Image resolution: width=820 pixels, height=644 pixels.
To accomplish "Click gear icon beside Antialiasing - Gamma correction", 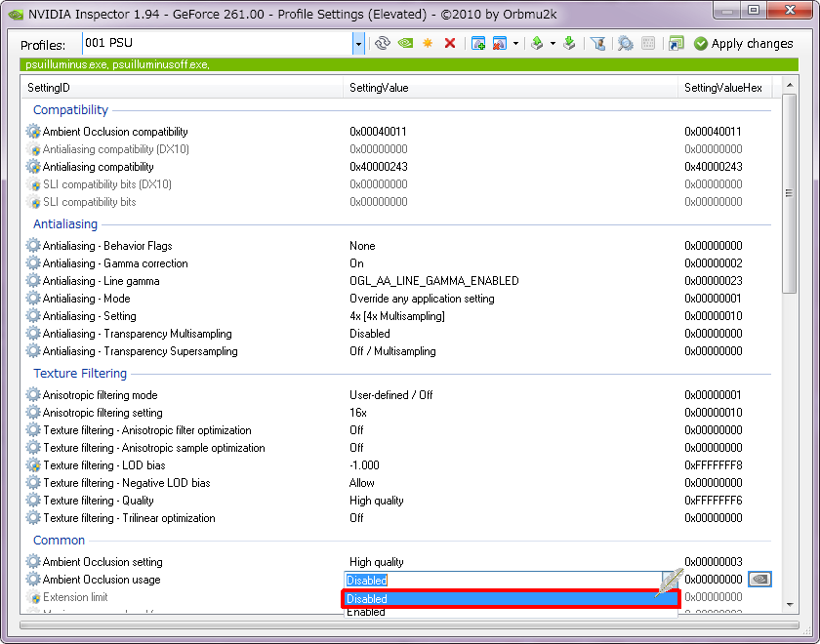I will (x=33, y=262).
